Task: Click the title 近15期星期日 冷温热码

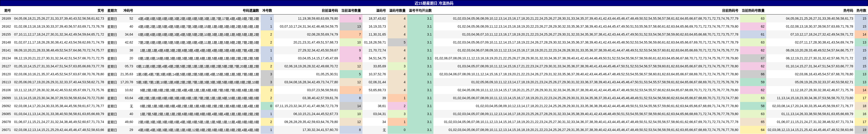Action: (x=434, y=3)
